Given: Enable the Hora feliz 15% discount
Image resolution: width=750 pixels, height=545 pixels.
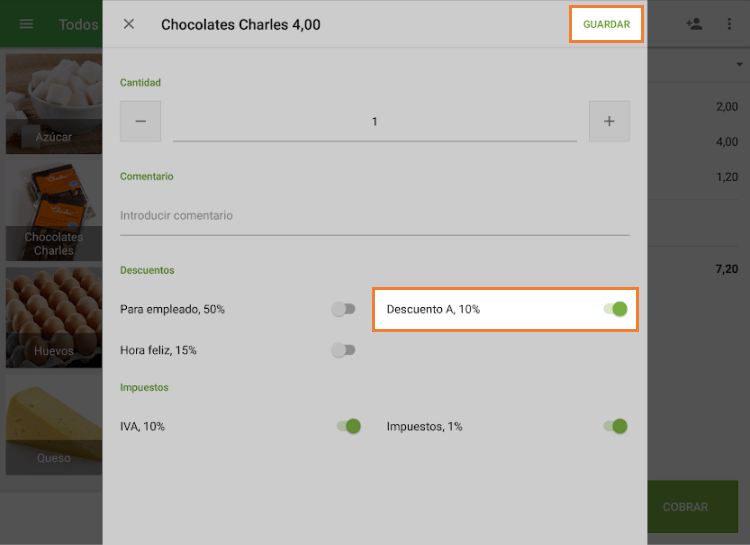Looking at the screenshot, I should (343, 350).
